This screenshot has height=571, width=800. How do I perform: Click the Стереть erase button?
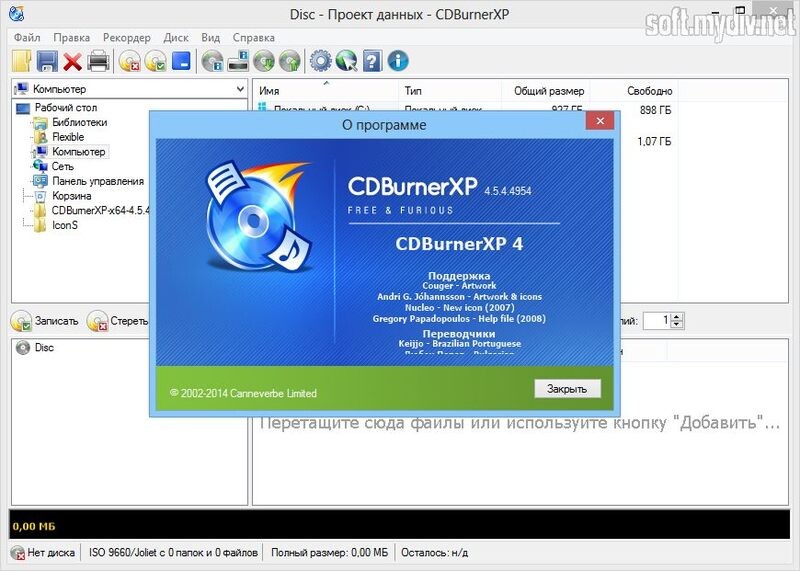(x=117, y=321)
